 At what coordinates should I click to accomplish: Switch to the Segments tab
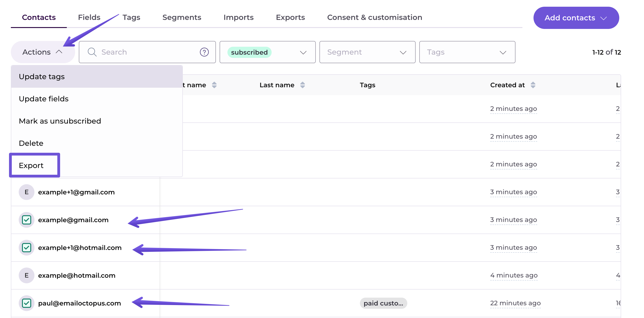click(x=181, y=17)
